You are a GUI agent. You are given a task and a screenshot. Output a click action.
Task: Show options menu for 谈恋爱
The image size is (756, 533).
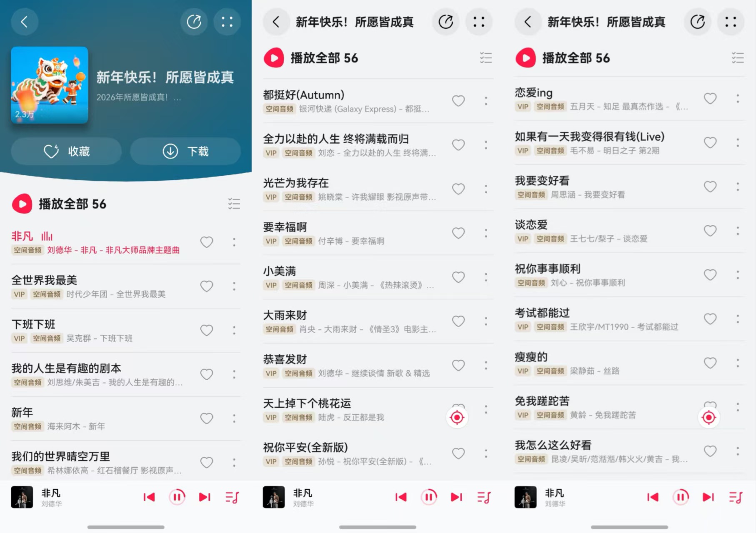(738, 231)
